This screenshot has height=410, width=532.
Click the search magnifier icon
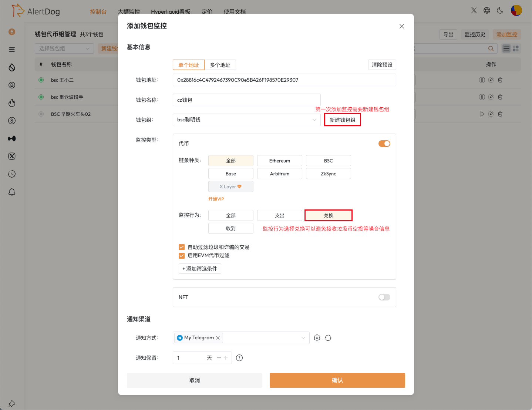491,48
